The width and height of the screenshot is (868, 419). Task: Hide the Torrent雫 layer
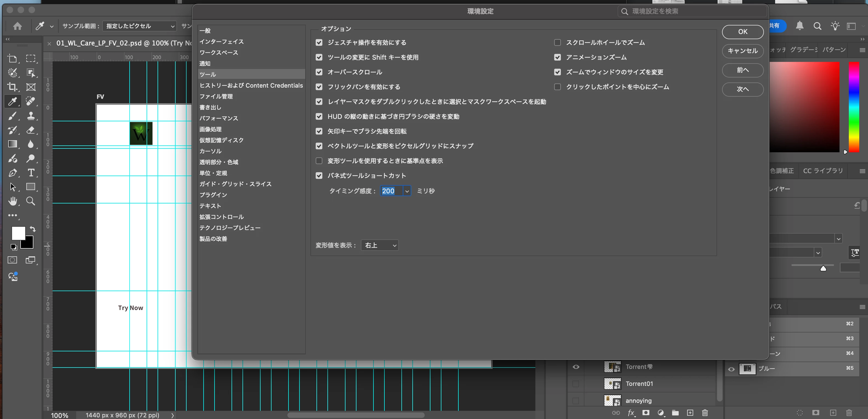point(576,367)
